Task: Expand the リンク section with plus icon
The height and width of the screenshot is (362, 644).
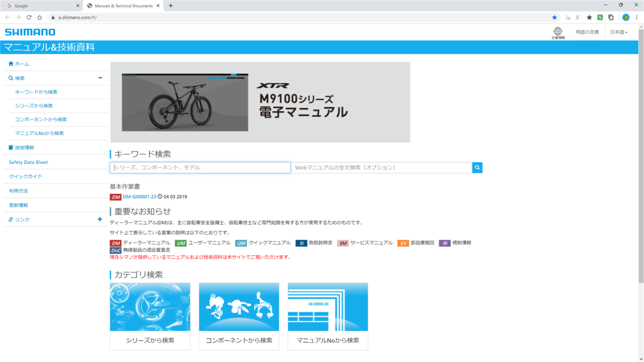Action: click(x=100, y=219)
